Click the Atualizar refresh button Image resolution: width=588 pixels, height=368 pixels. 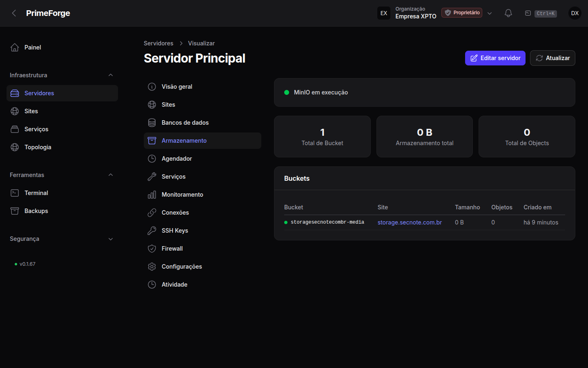[x=552, y=58]
